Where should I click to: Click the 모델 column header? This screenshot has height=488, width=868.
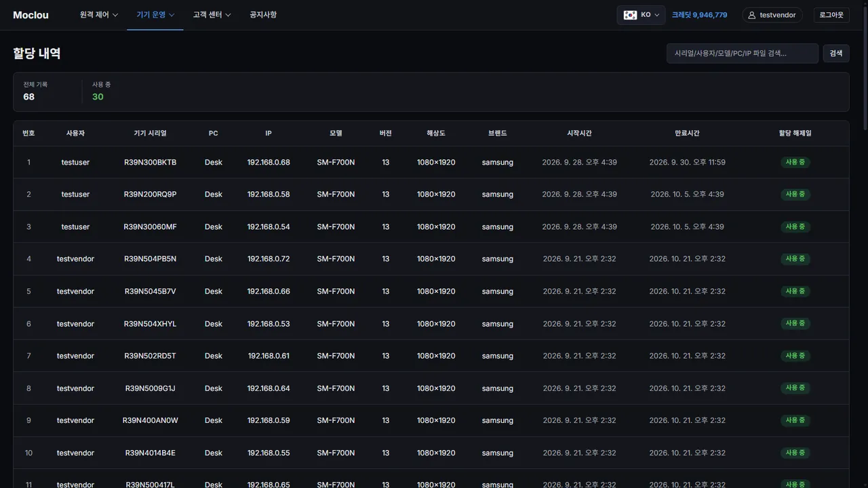click(x=336, y=134)
